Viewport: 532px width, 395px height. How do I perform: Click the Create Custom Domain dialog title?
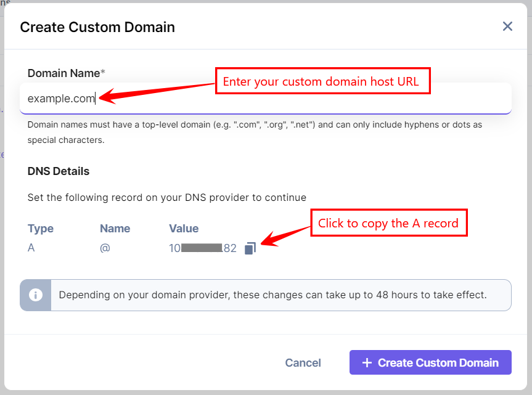pyautogui.click(x=97, y=27)
